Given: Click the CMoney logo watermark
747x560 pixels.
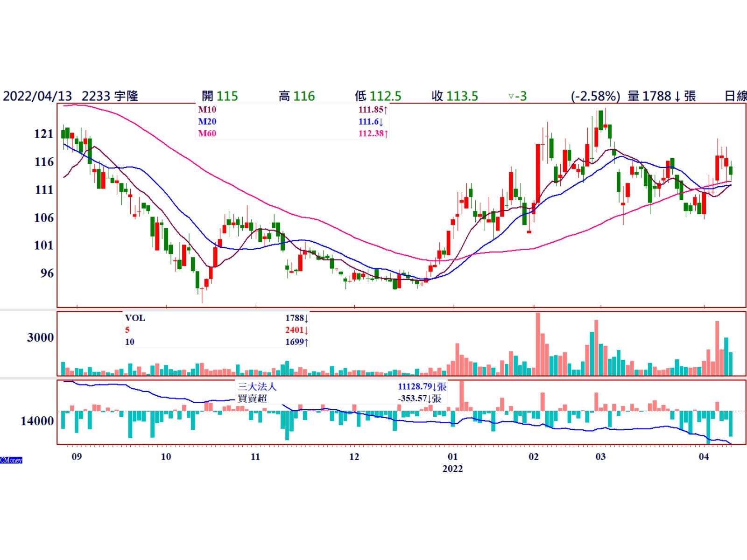Looking at the screenshot, I should click(11, 460).
